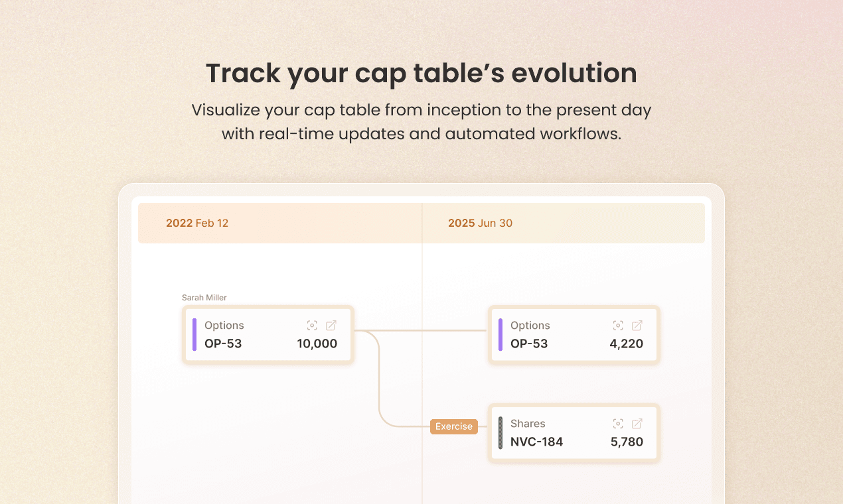
Task: Click the 4,220 quantity value
Action: 627,344
